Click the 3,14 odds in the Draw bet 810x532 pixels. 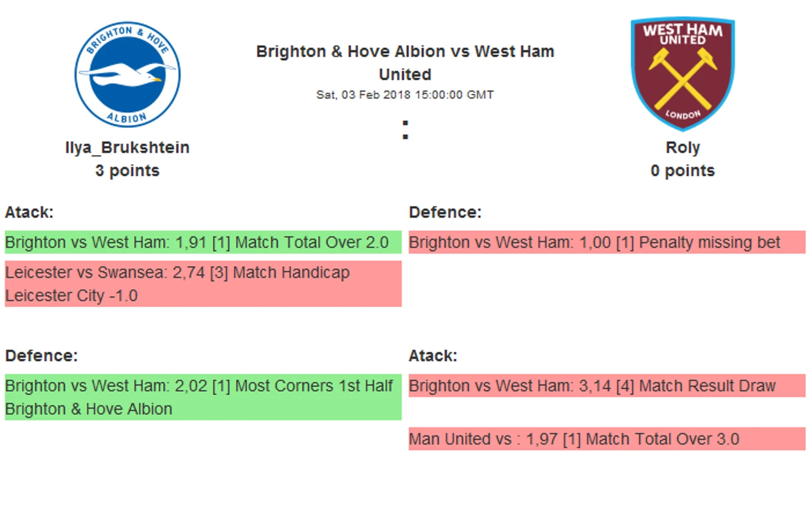tap(595, 386)
